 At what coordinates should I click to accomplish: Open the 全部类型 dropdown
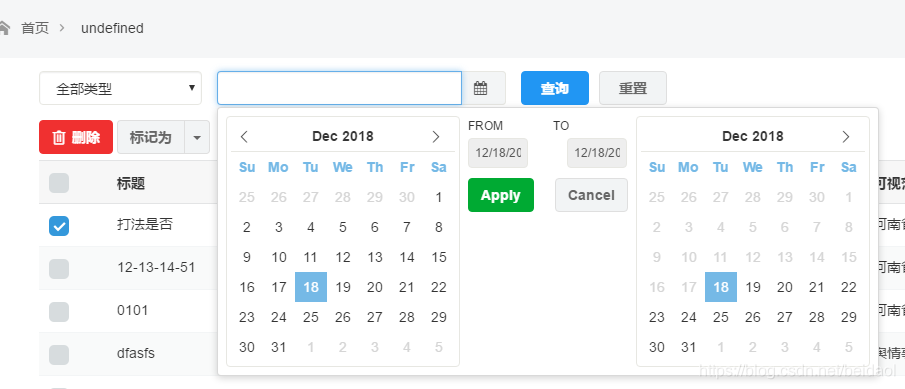(x=121, y=88)
